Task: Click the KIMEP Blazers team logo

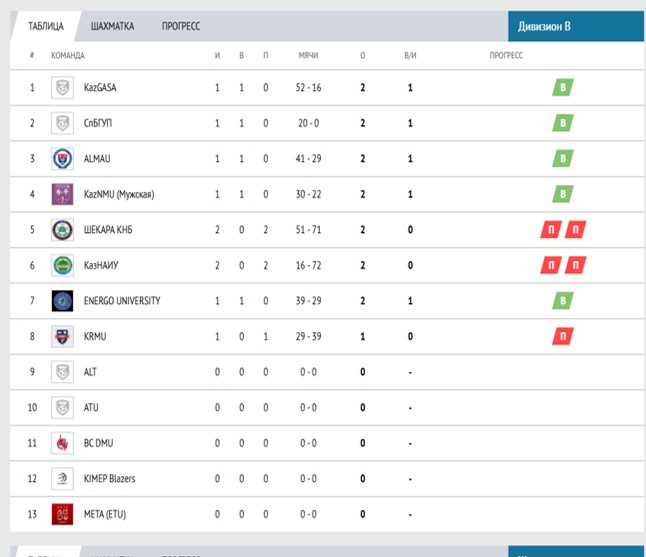Action: click(x=63, y=478)
